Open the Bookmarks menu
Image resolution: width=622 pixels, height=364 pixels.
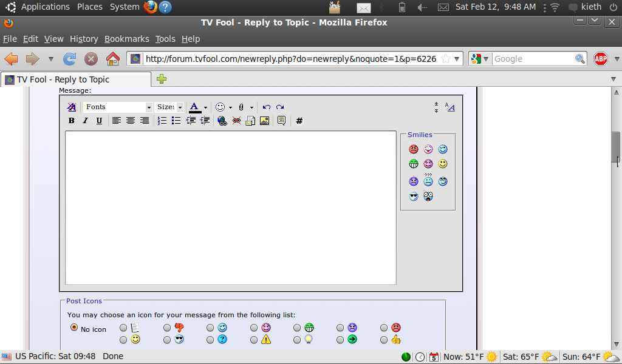coord(126,39)
